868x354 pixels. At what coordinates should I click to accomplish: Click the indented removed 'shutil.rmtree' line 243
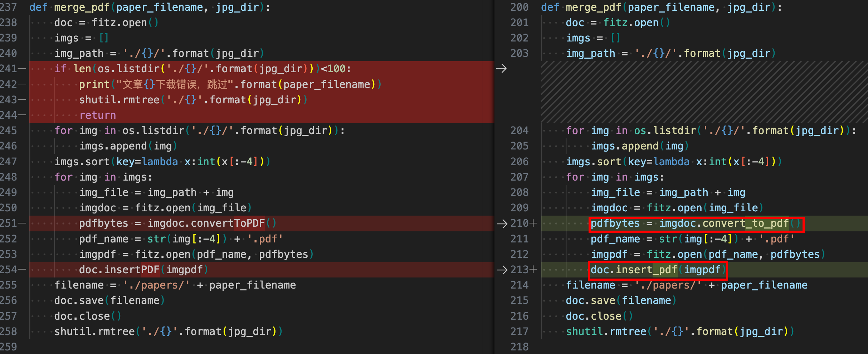point(193,100)
